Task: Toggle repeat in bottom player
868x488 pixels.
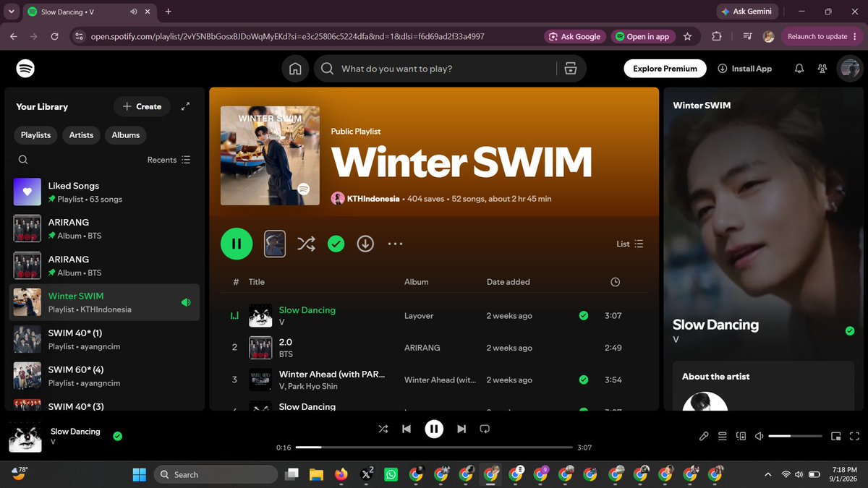Action: click(x=485, y=429)
